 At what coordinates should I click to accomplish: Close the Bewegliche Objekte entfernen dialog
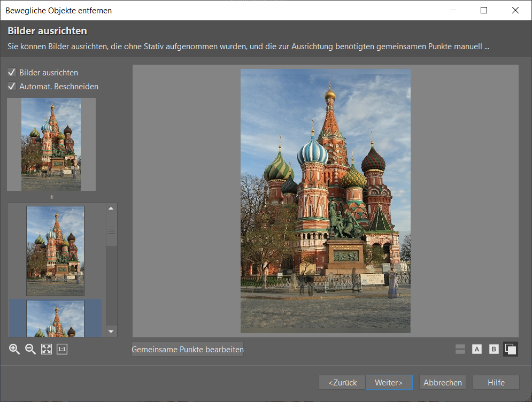[x=515, y=10]
